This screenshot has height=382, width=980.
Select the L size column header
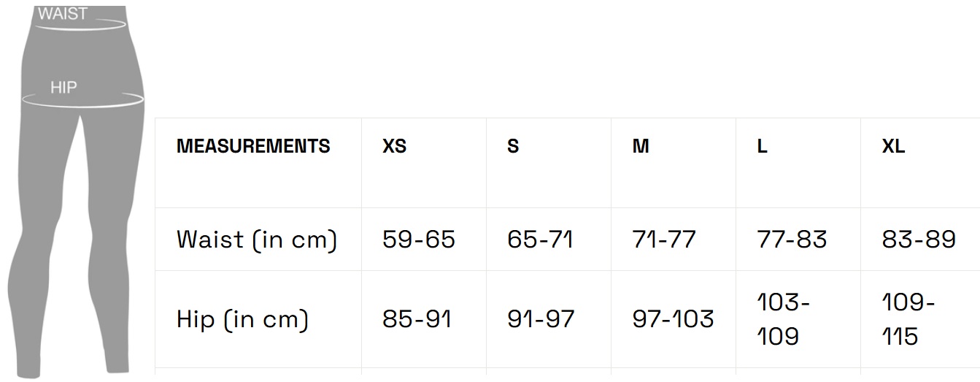[762, 146]
